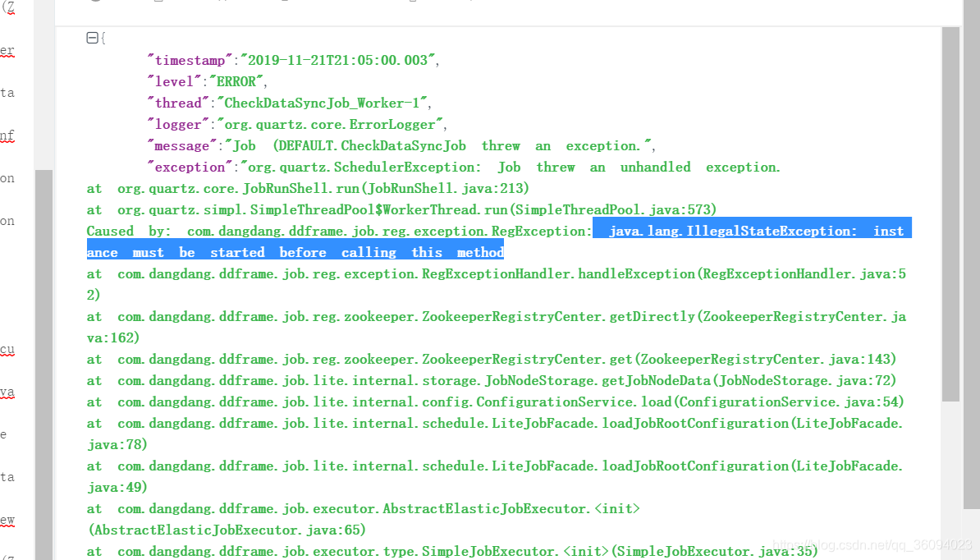
Task: Click the RegExceptionHandler.handleException stack line
Action: pos(497,284)
